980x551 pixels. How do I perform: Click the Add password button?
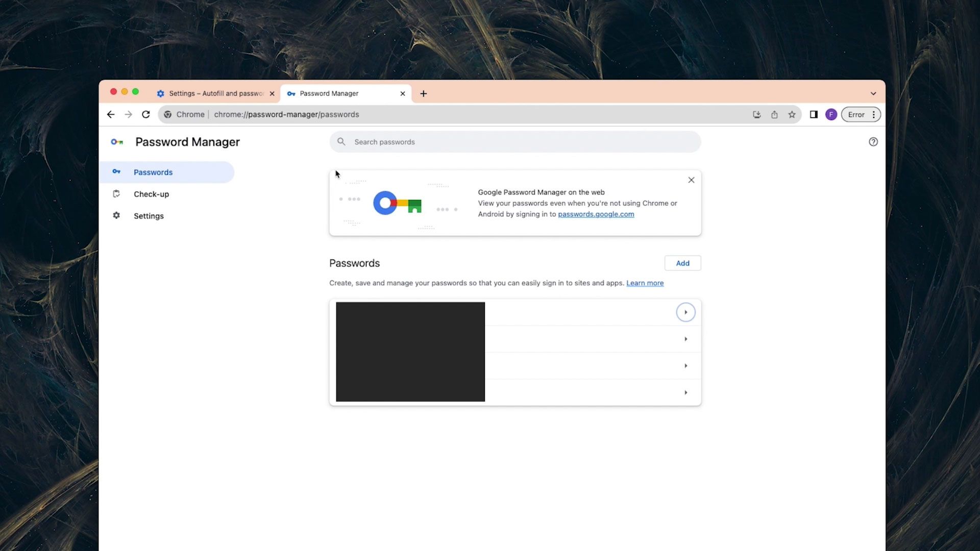682,263
